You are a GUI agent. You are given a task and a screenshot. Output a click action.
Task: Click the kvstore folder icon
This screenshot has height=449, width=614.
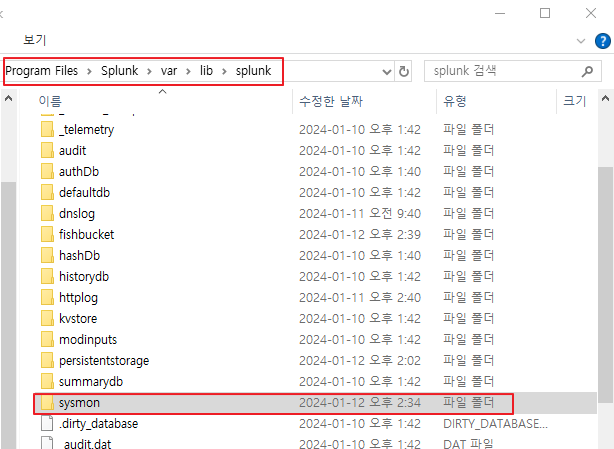[x=47, y=319]
